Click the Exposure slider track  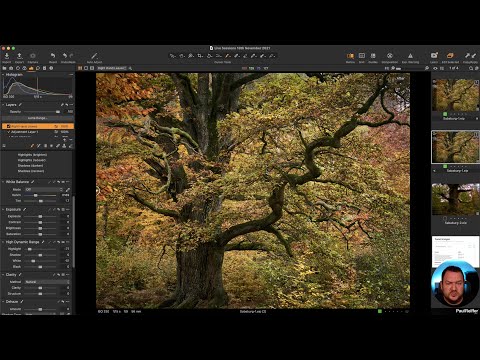pos(40,216)
